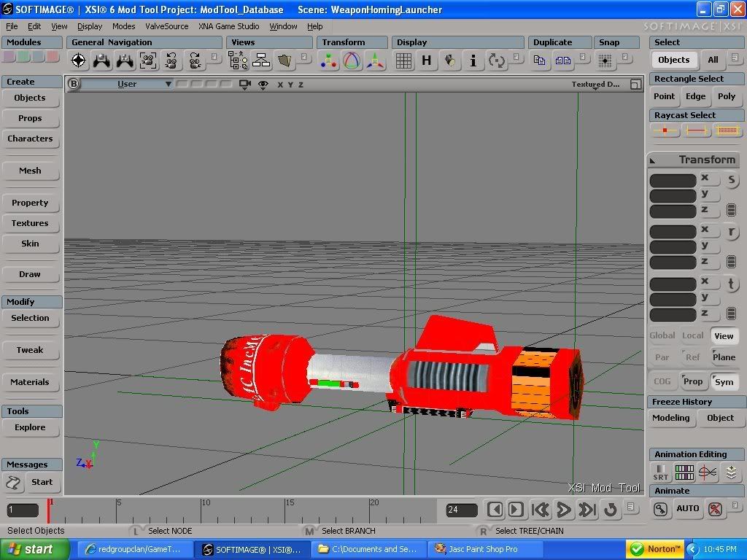Toggle the grid display icon
Viewport: 747px width, 560px height.
pos(403,61)
